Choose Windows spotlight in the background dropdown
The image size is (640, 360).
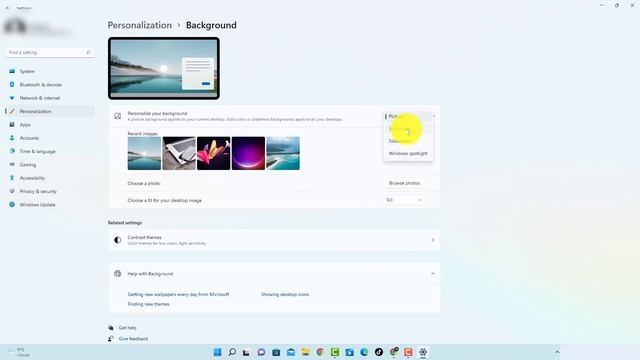(x=408, y=153)
